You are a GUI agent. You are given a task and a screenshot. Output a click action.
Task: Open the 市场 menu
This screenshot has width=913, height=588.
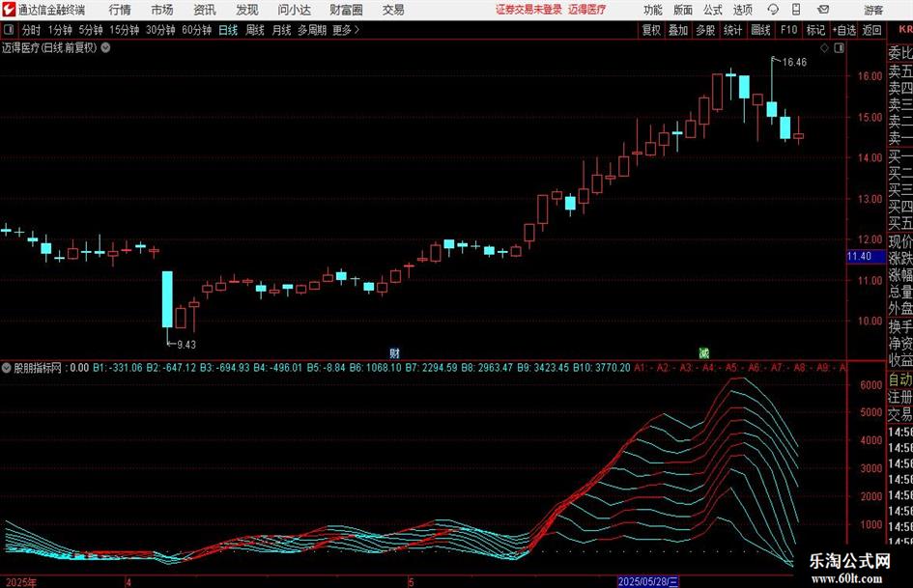[x=162, y=10]
